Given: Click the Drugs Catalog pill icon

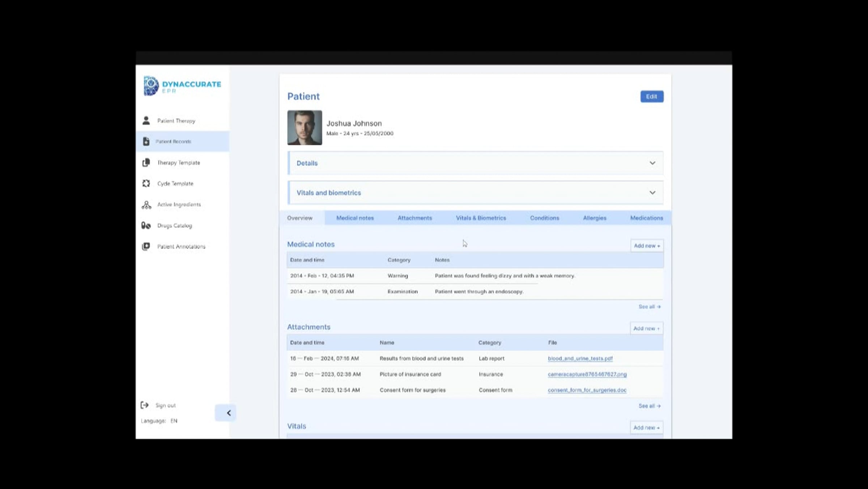Looking at the screenshot, I should (x=146, y=225).
